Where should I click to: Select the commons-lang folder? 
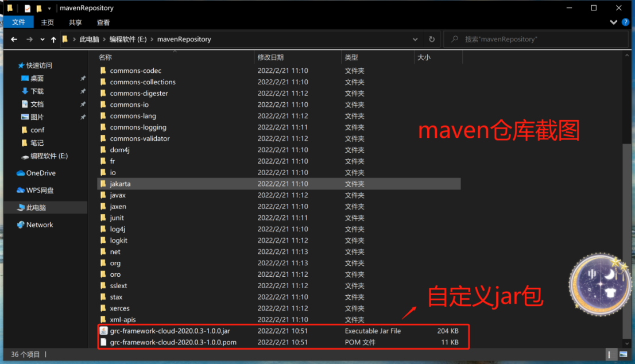click(133, 116)
